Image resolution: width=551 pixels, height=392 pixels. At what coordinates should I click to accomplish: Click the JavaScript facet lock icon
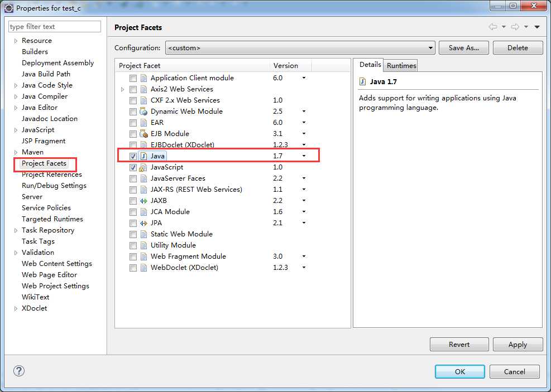(x=143, y=167)
